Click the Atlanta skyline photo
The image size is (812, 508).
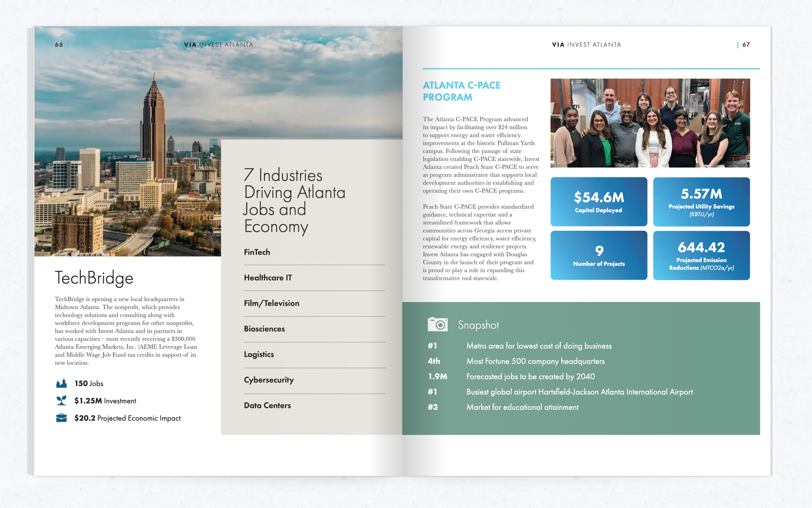tap(128, 141)
